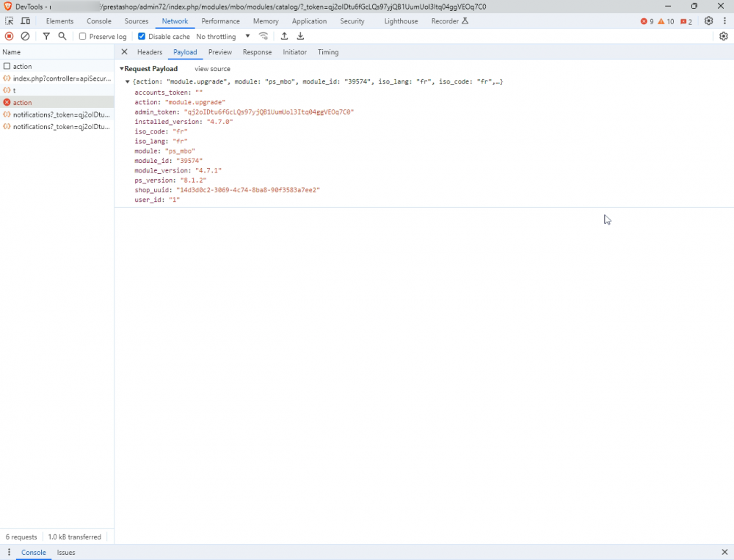Search network requests with the magnifier icon
The height and width of the screenshot is (560, 734).
tap(62, 36)
